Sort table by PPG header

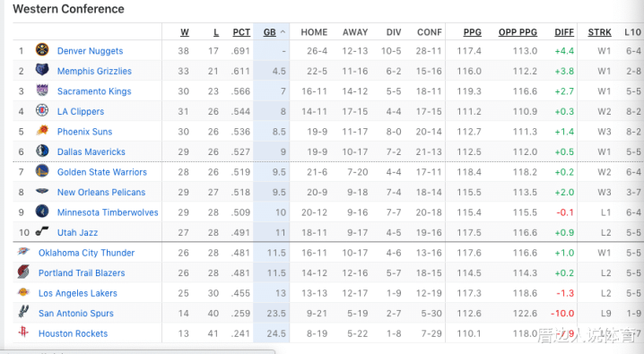pyautogui.click(x=473, y=32)
